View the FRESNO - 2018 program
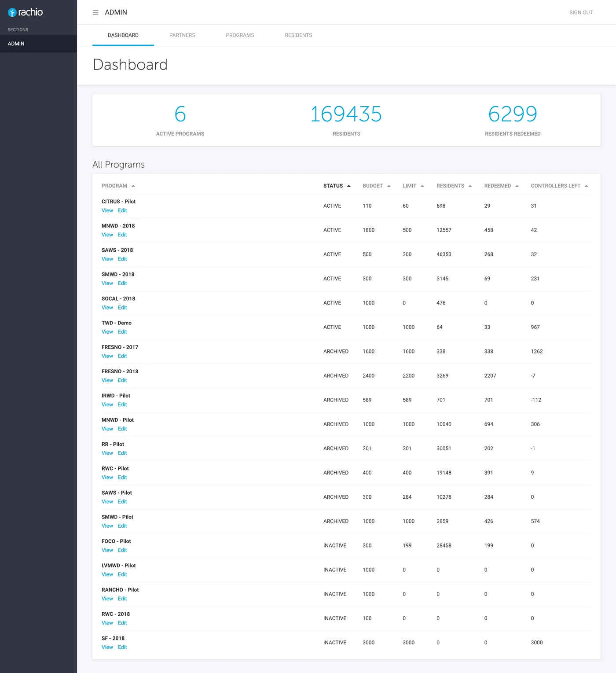This screenshot has height=673, width=616. point(107,380)
